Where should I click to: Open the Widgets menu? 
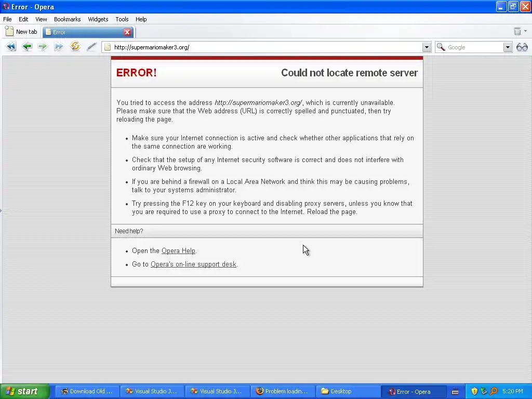click(98, 19)
